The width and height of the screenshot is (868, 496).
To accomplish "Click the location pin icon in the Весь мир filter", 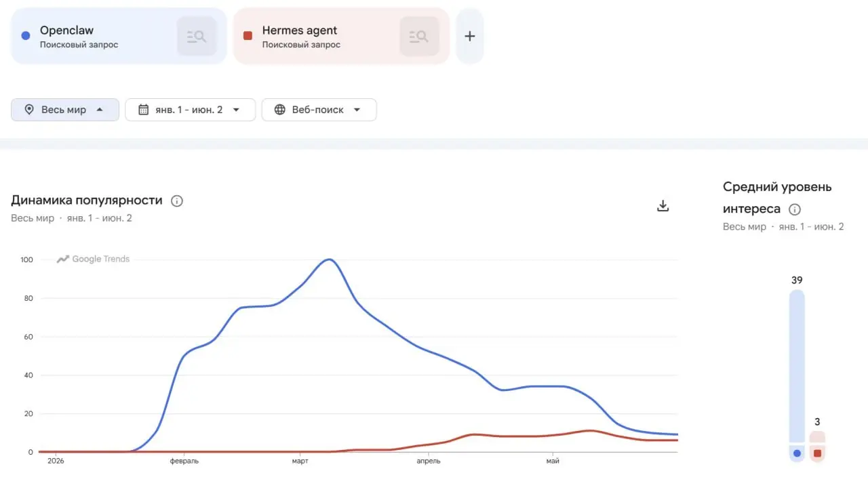I will tap(29, 110).
